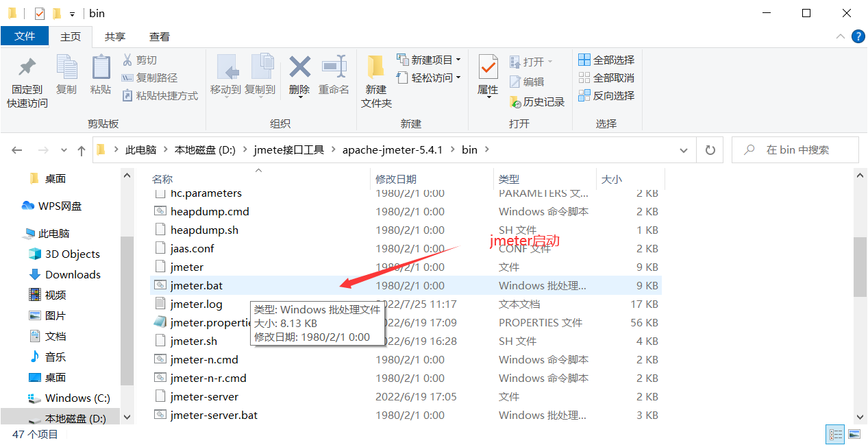
Task: Open the 文件 (File) menu tab
Action: 25,36
